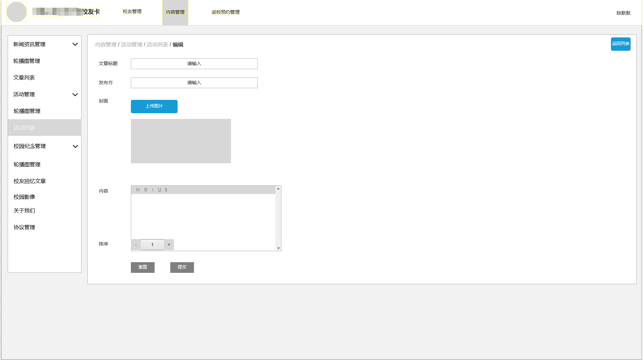Click the 返回列表 button
Image resolution: width=644 pixels, height=360 pixels.
coord(621,44)
